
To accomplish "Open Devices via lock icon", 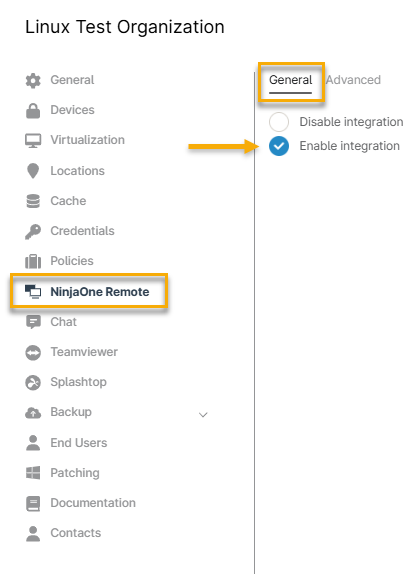I will tap(33, 111).
